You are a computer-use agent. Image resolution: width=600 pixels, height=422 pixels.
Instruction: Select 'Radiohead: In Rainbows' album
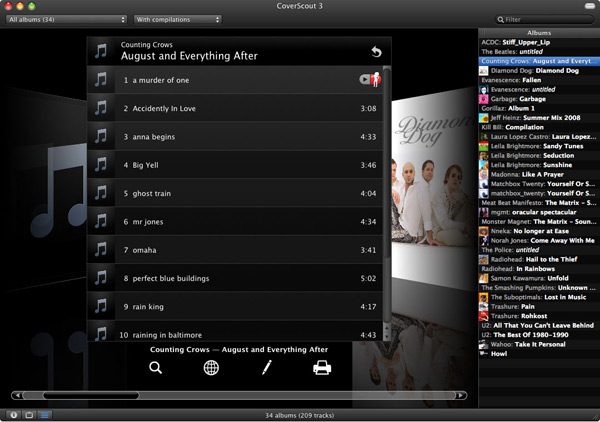click(x=539, y=269)
